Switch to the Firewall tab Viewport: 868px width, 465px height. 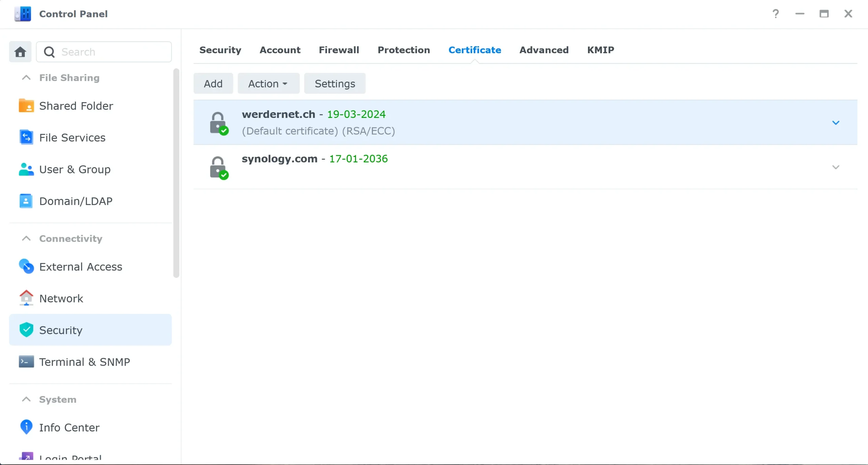tap(339, 50)
